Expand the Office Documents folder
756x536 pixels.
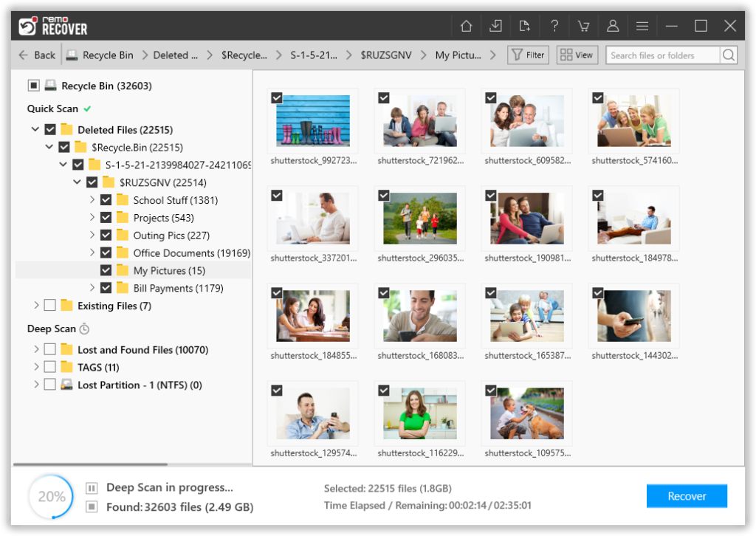[x=92, y=252]
